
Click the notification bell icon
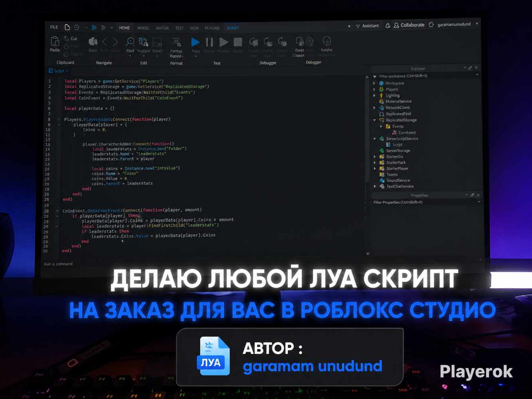(388, 25)
